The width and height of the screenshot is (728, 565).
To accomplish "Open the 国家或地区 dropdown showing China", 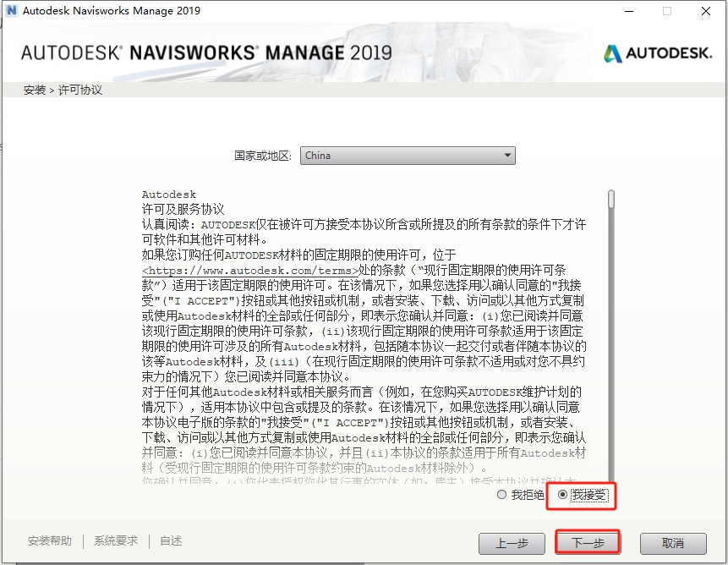I will pyautogui.click(x=408, y=156).
